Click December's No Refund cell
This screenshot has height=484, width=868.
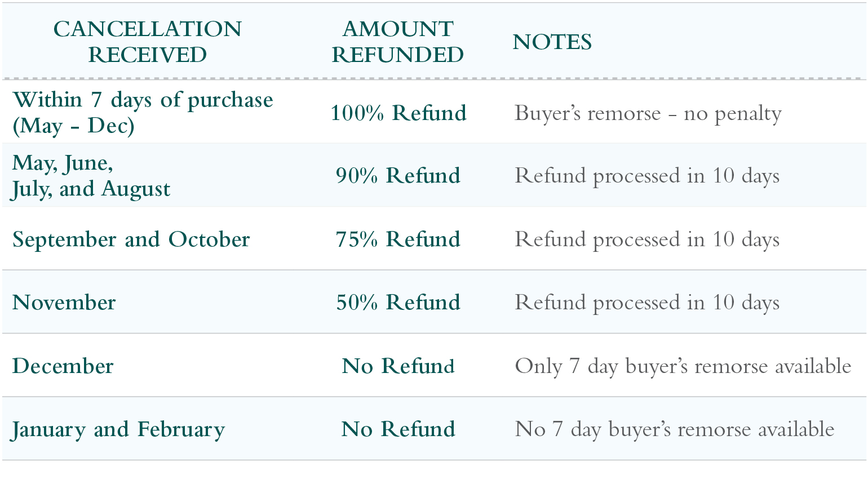(398, 366)
